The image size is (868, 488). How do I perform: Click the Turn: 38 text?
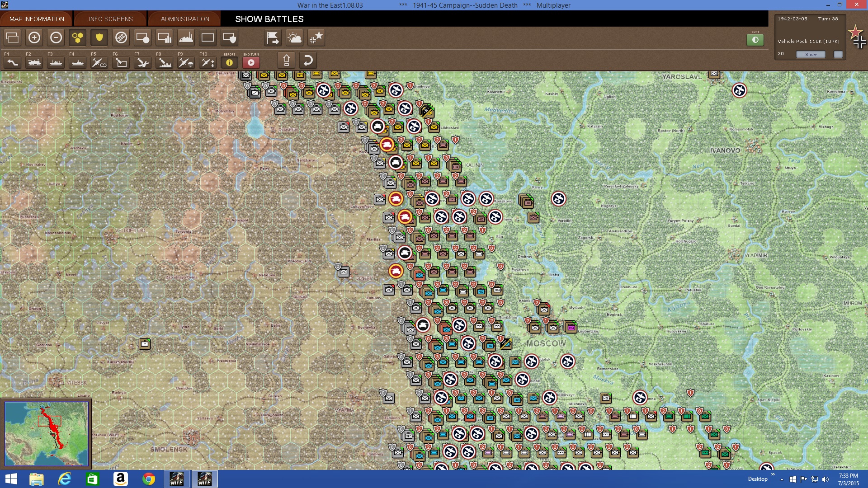828,19
